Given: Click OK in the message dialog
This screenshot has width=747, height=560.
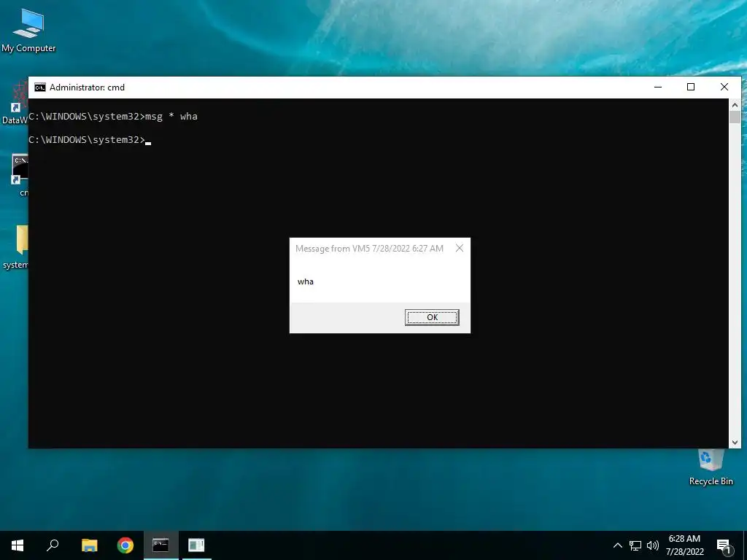Looking at the screenshot, I should 432,317.
